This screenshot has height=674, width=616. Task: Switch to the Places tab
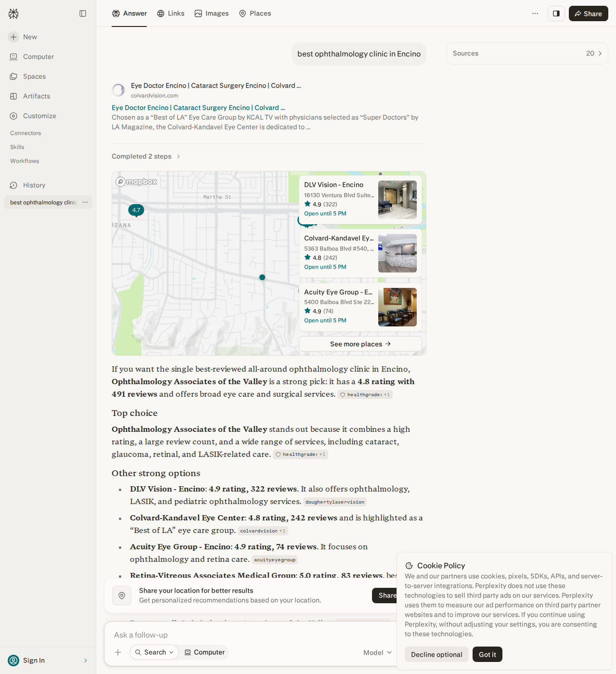[x=255, y=13]
